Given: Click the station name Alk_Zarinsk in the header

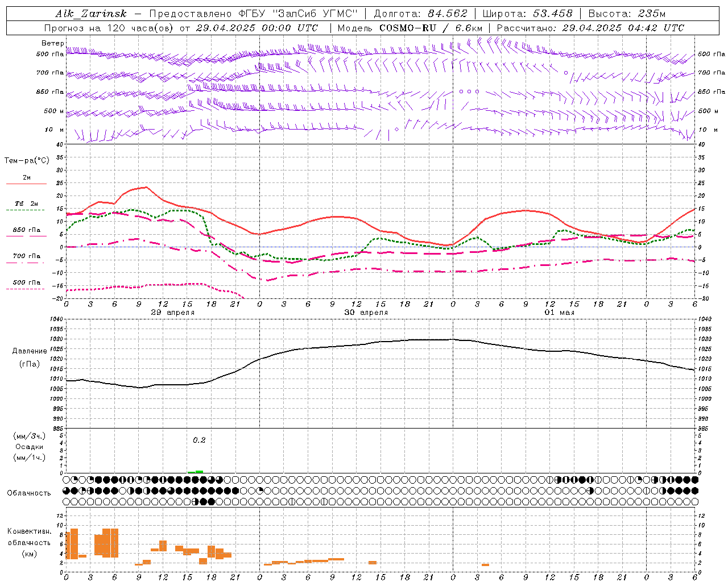Looking at the screenshot, I should pyautogui.click(x=91, y=14).
